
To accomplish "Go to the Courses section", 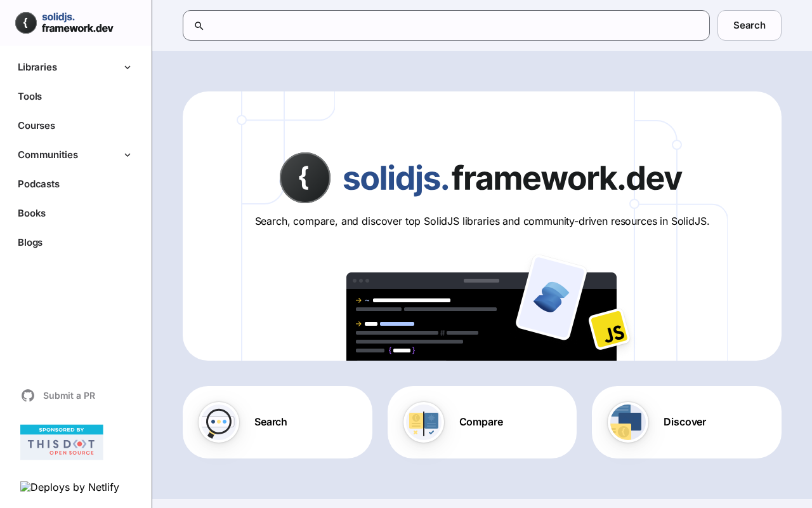I will pyautogui.click(x=36, y=126).
